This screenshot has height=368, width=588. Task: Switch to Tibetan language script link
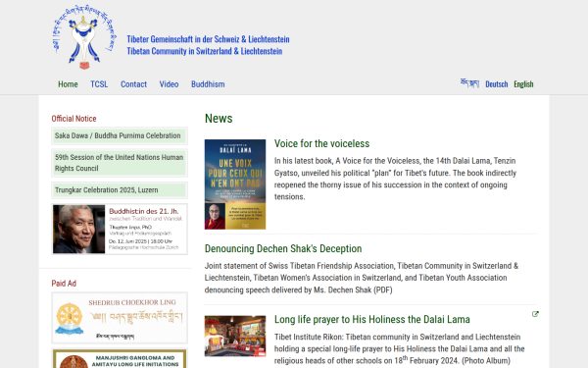(x=469, y=83)
